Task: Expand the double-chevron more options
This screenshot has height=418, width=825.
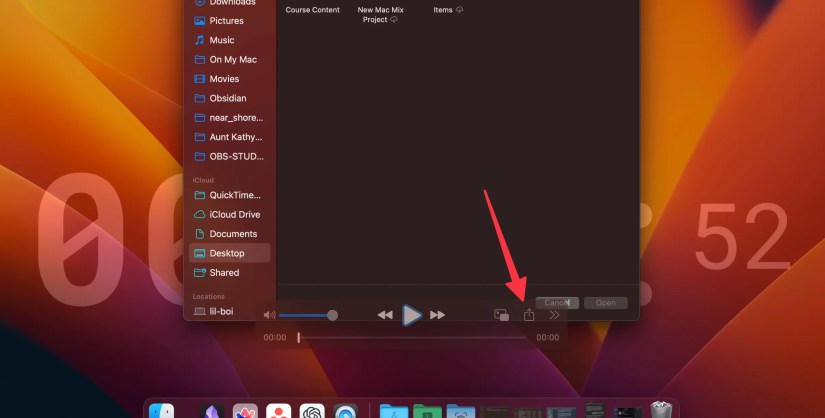Action: 554,315
